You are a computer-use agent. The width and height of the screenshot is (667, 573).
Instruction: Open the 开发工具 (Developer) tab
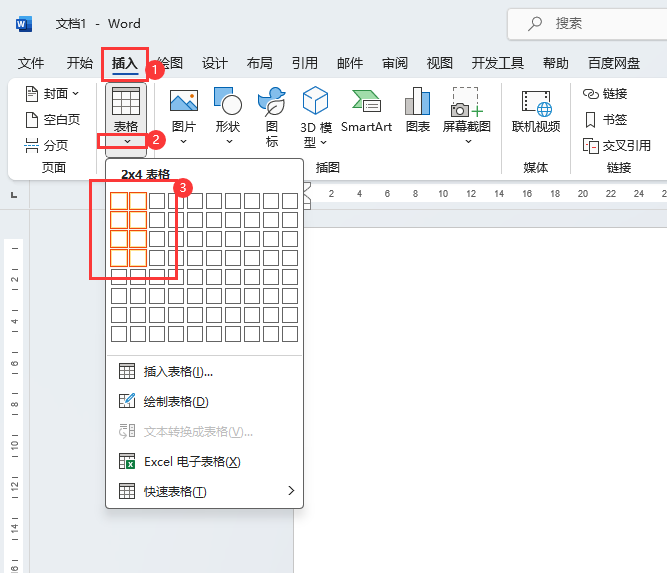(x=497, y=63)
